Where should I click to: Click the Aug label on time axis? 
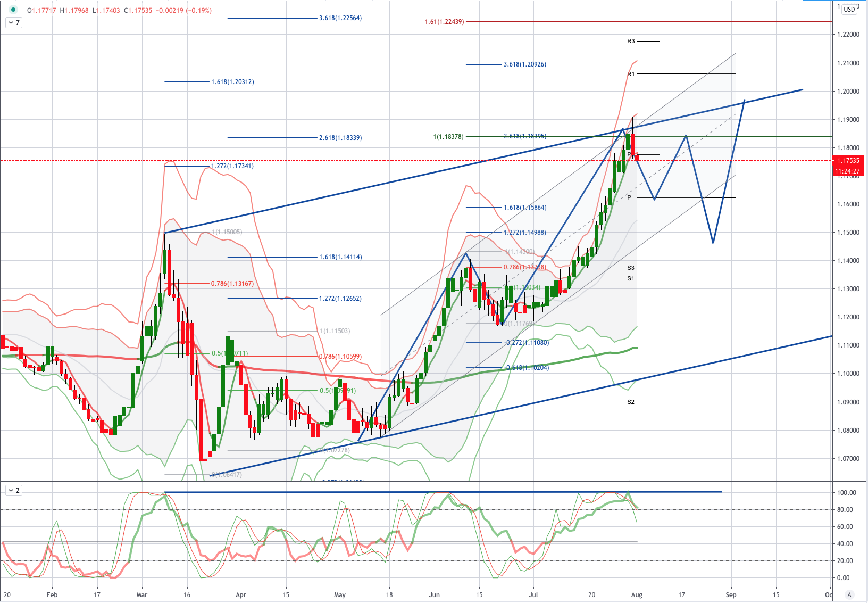[x=637, y=595]
